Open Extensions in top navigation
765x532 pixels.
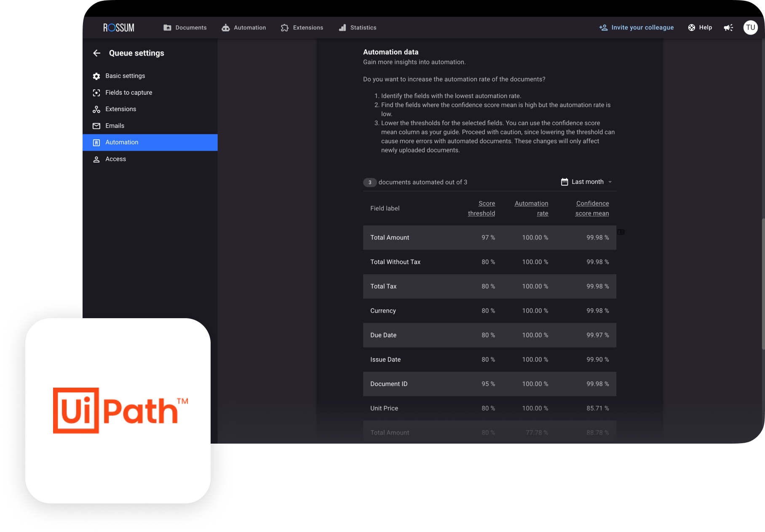click(x=302, y=28)
